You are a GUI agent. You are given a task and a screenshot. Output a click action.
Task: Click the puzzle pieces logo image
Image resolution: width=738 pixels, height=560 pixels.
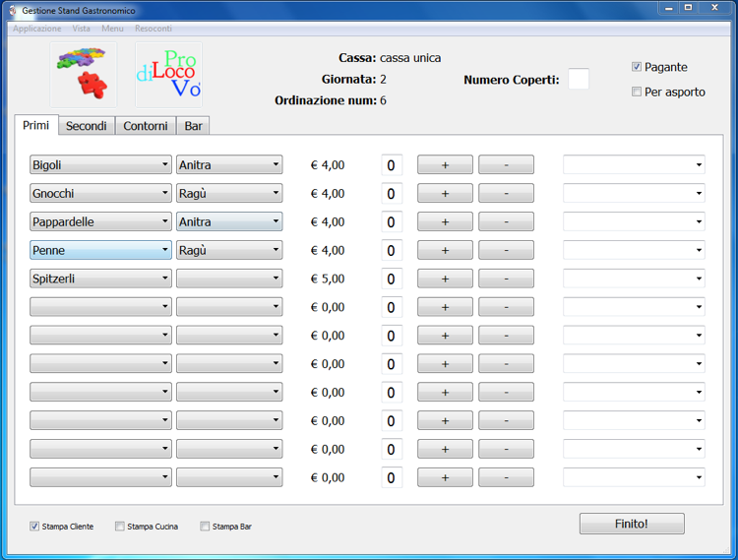(84, 75)
